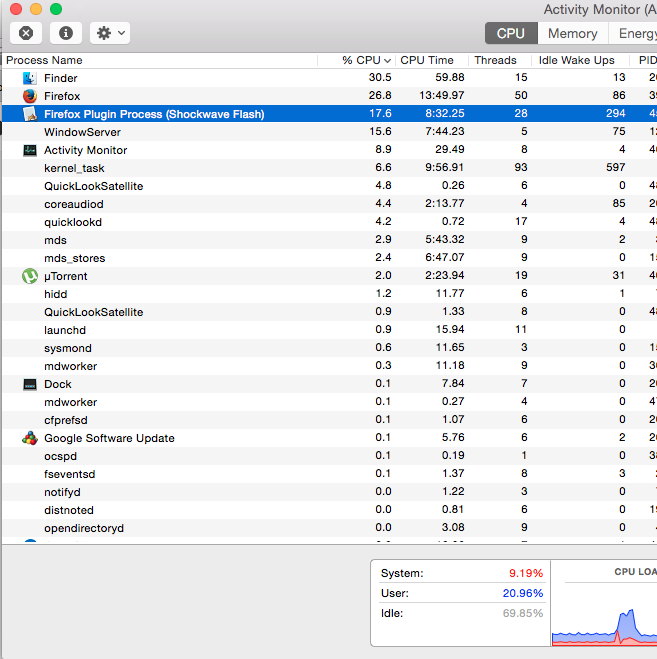Switch to the CPU tab

[511, 33]
